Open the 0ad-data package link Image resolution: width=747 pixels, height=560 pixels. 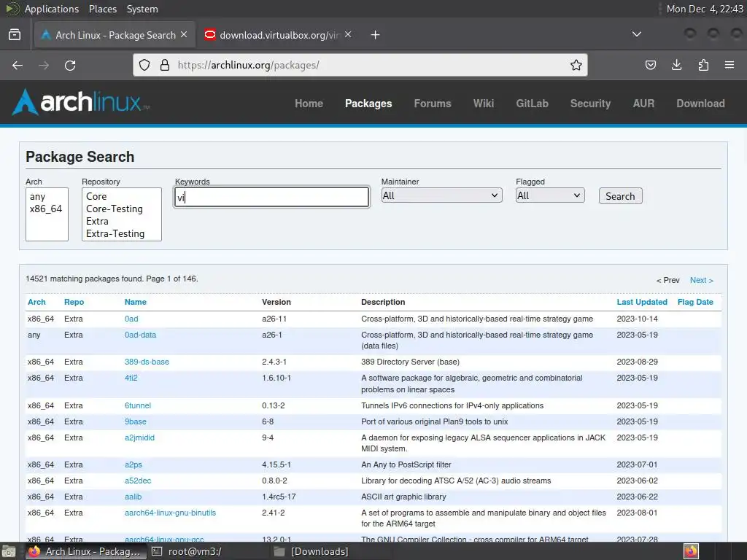click(x=140, y=335)
